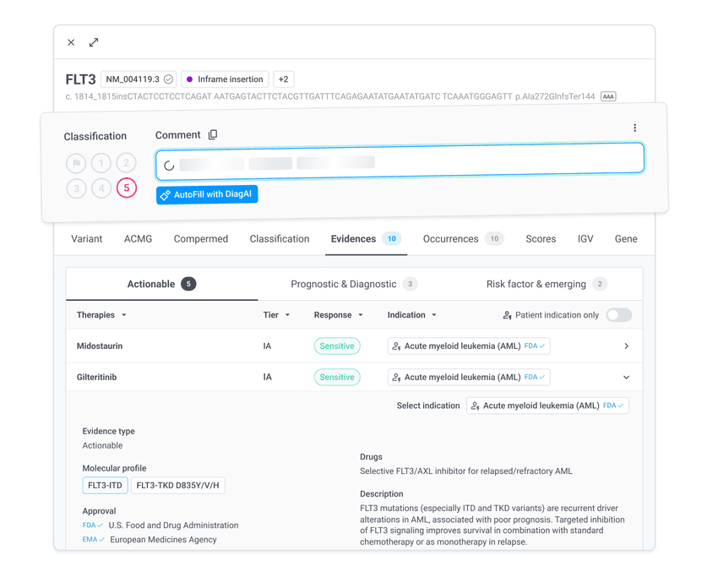
Task: Click the copy comment icon
Action: [213, 135]
